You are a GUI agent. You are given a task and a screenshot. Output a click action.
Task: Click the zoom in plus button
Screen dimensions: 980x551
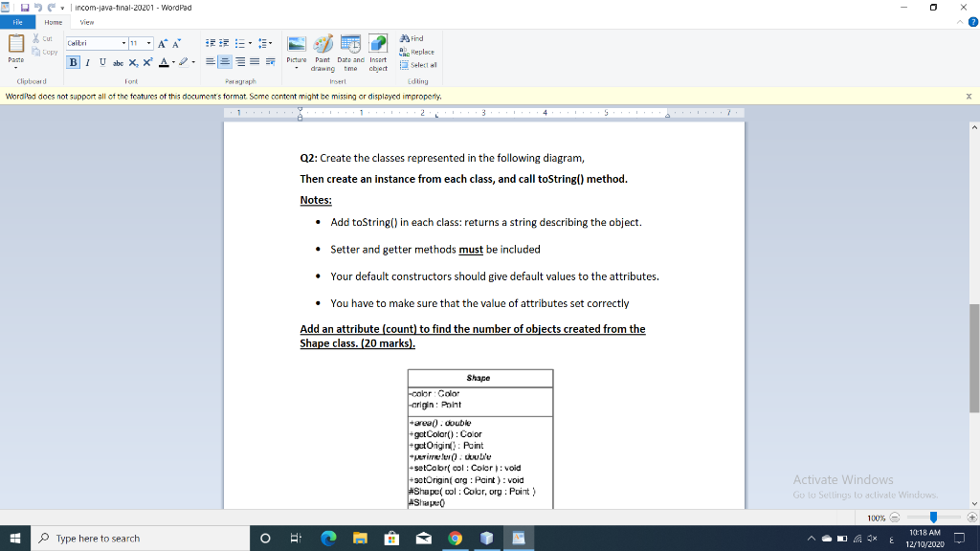coord(972,518)
